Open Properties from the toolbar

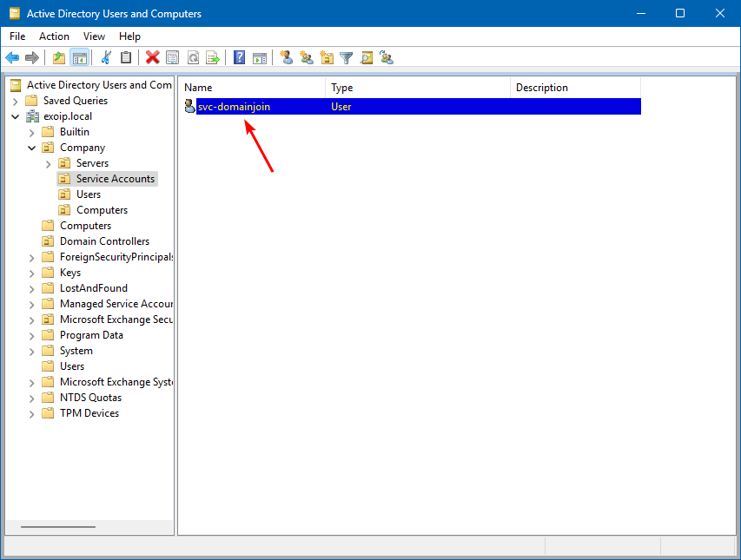click(173, 58)
